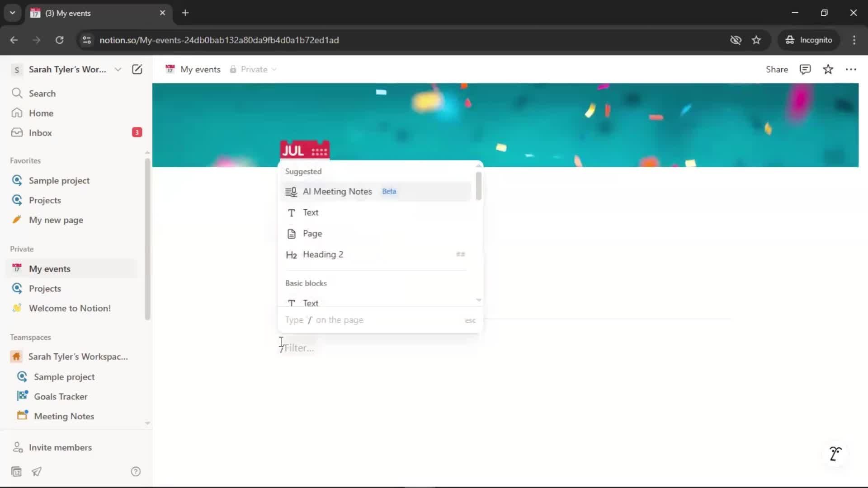Click the Share button

(777, 69)
